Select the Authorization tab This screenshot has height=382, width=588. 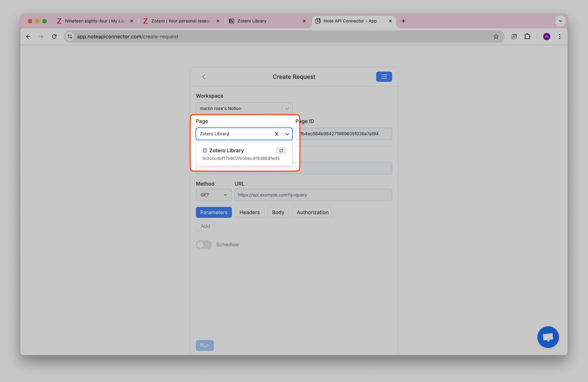312,212
